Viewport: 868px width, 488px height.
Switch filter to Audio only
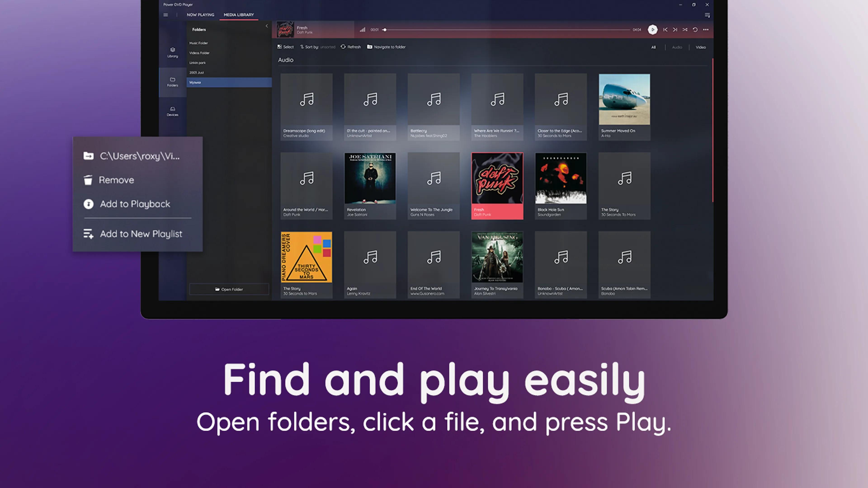tap(677, 47)
